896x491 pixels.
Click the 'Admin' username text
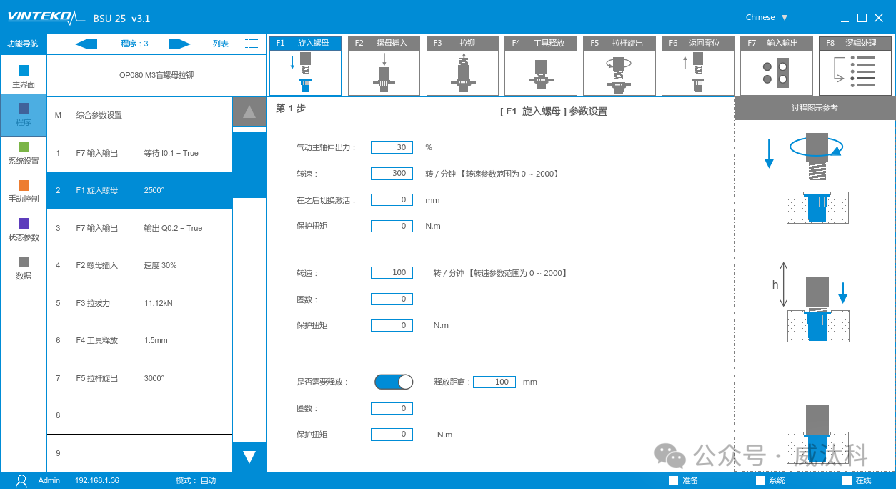pos(49,481)
